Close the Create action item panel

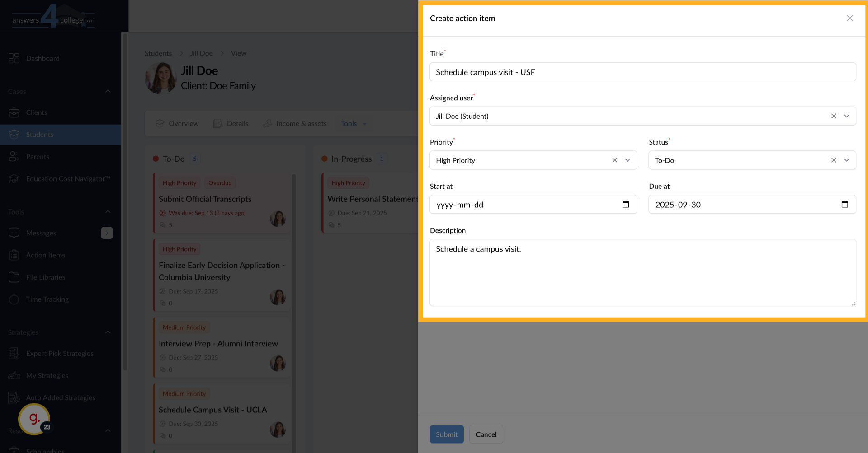coord(849,18)
